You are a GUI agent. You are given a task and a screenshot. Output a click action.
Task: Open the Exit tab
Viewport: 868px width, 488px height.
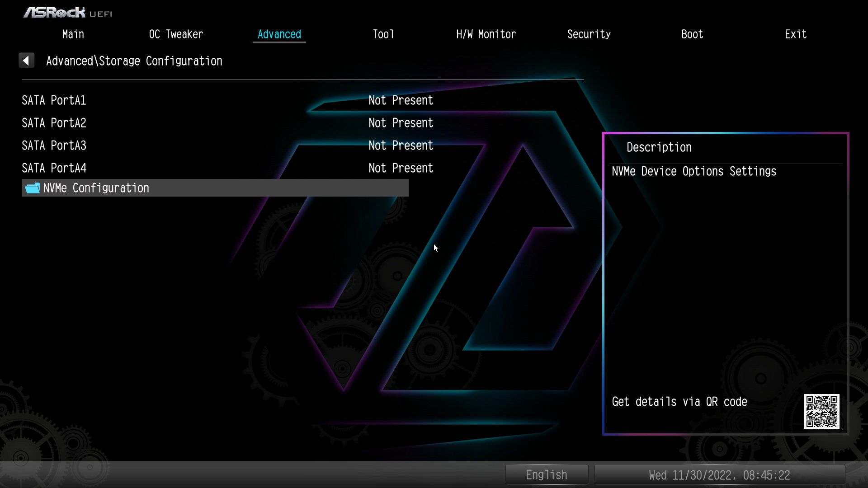coord(796,34)
